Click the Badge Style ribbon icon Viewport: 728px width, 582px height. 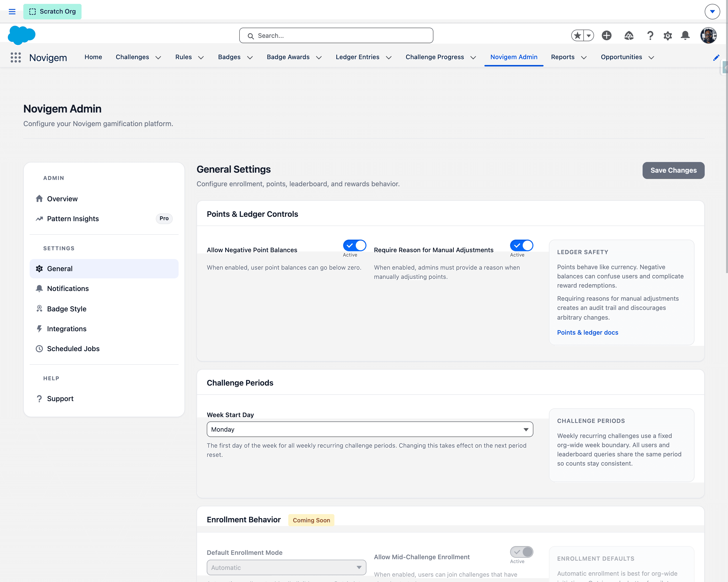point(39,309)
